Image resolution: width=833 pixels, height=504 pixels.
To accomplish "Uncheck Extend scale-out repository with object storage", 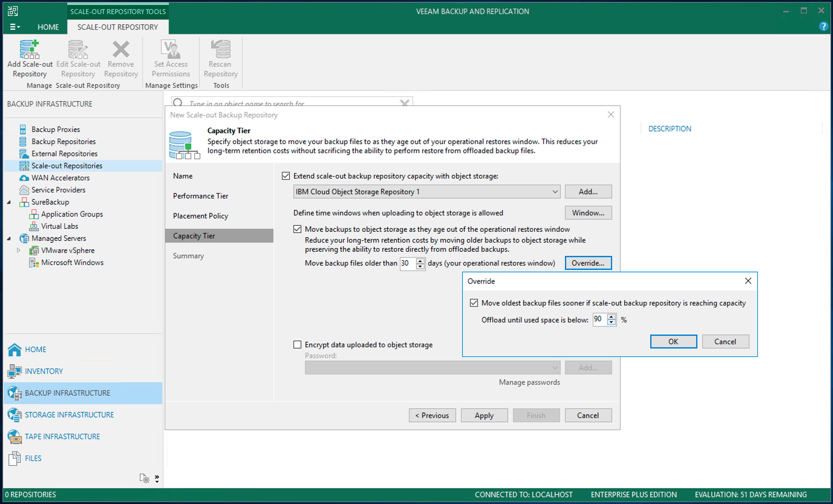I will point(286,176).
